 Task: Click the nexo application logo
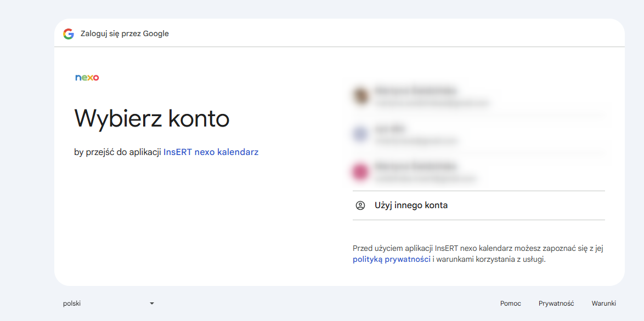[87, 77]
